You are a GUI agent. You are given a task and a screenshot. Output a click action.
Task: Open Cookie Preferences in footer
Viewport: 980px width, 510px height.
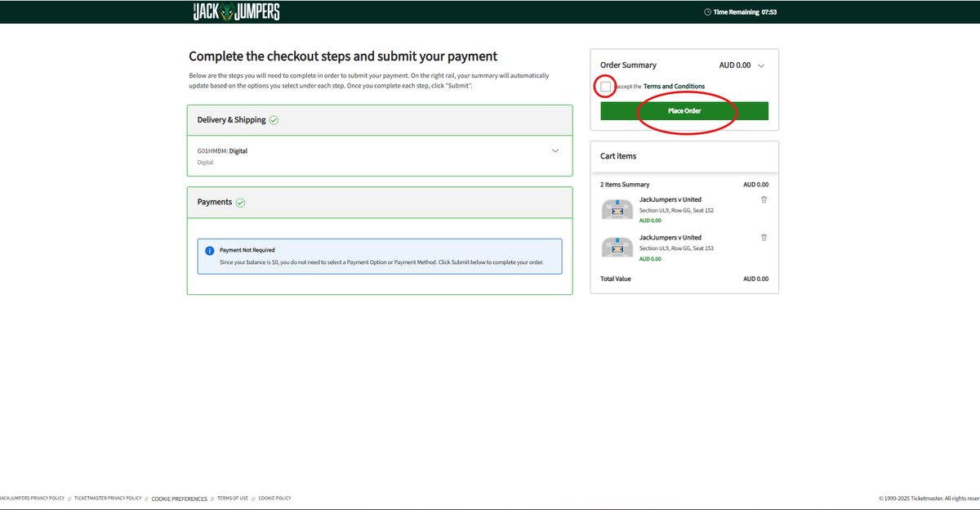pos(180,499)
